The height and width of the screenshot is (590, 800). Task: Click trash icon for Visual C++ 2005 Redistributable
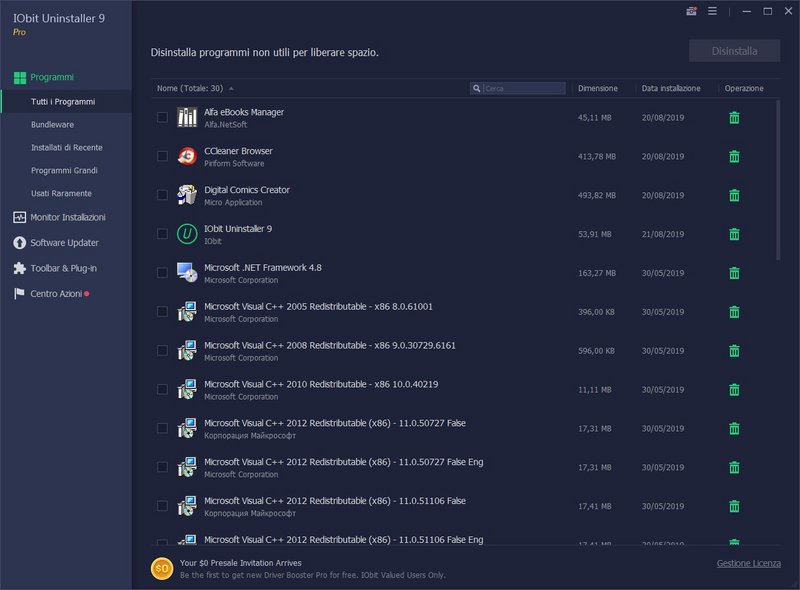point(734,312)
